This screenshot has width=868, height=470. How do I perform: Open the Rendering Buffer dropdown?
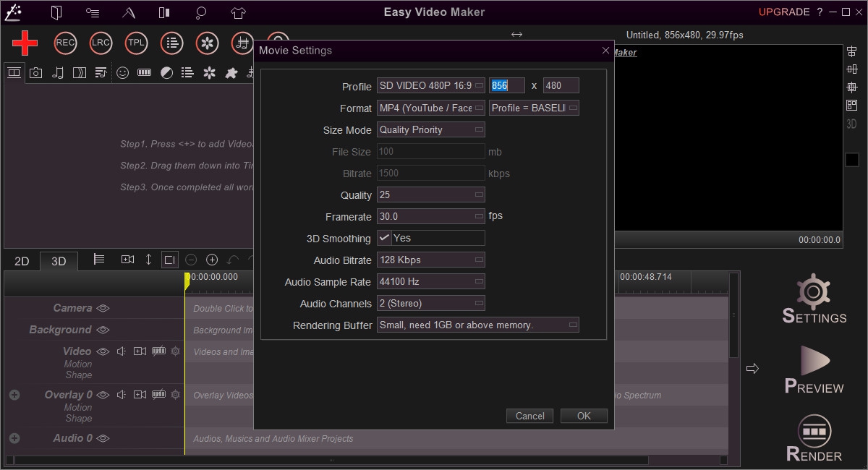click(478, 325)
